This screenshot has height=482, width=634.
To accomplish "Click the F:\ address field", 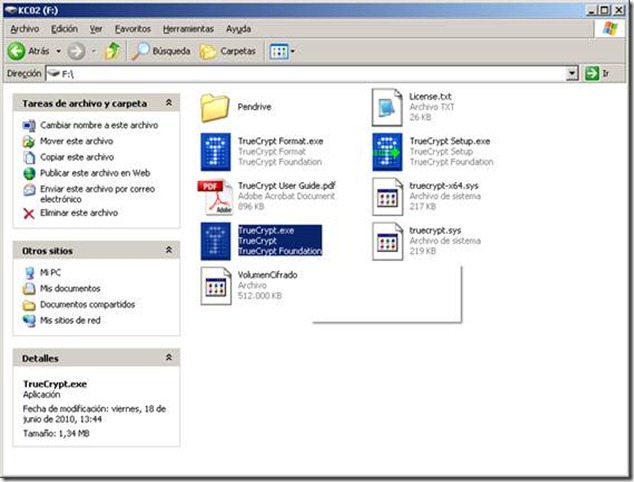I will click(x=306, y=74).
